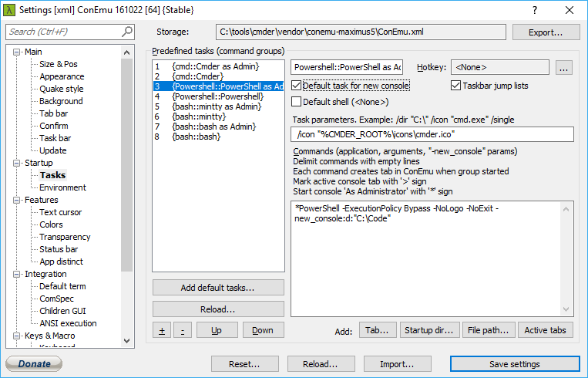
Task: Open the Confirm settings page
Action: [54, 126]
